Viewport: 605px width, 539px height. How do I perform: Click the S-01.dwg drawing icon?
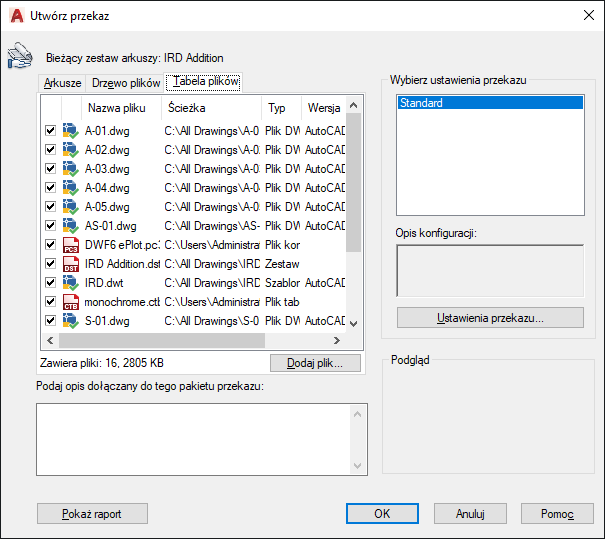coord(71,321)
